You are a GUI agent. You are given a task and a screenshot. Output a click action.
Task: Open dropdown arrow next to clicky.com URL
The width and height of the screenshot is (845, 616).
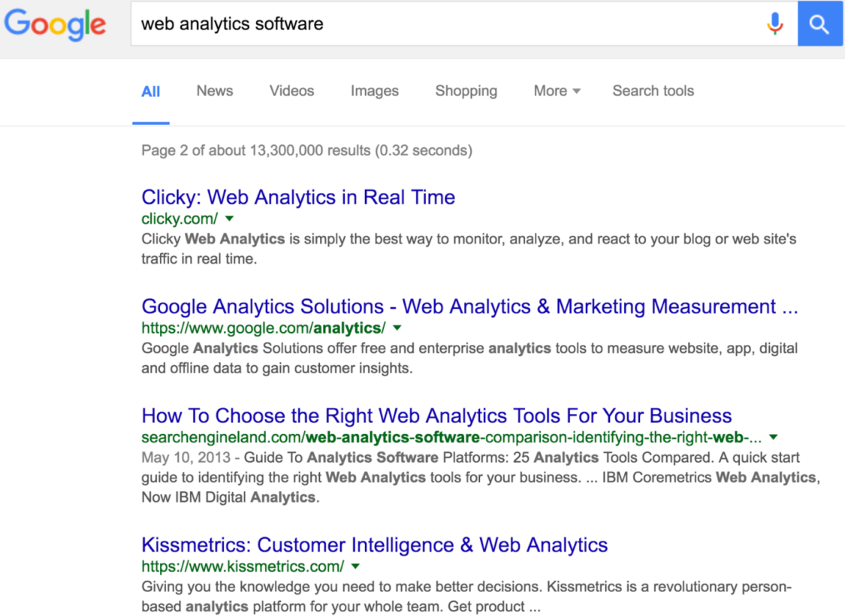(x=230, y=219)
